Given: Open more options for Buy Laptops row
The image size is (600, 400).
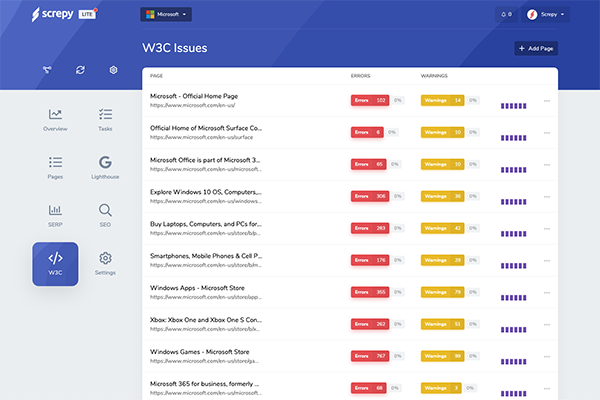Looking at the screenshot, I should click(x=547, y=229).
